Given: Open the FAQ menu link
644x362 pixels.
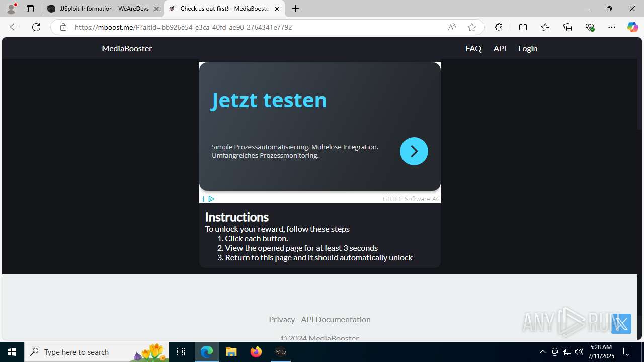Looking at the screenshot, I should [x=473, y=48].
